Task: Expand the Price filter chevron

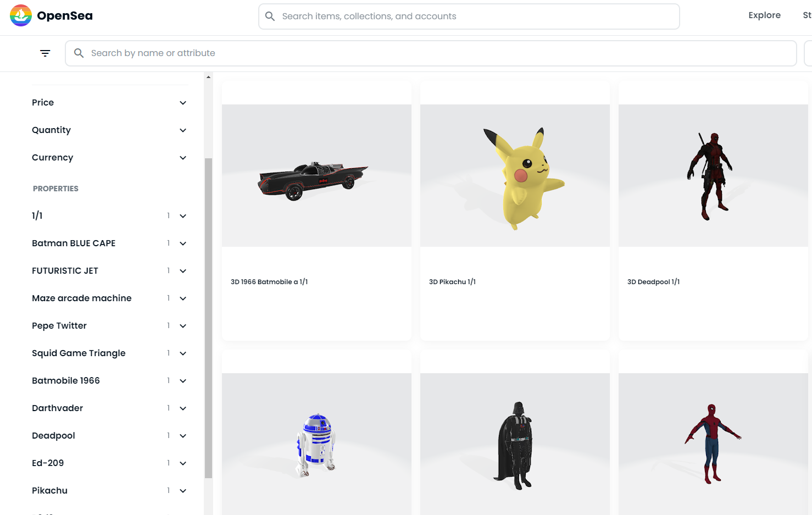Action: (x=183, y=103)
